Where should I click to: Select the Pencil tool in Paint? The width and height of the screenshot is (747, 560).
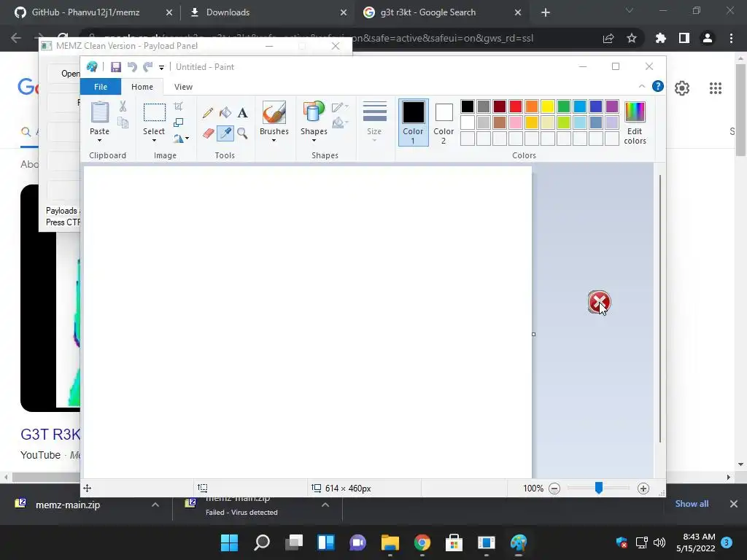(x=208, y=113)
